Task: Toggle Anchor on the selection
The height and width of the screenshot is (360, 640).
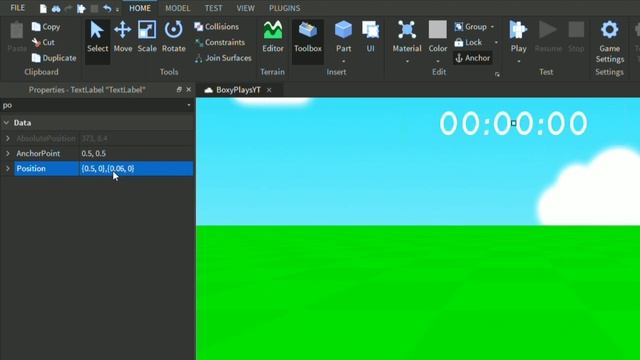Action: tap(472, 58)
